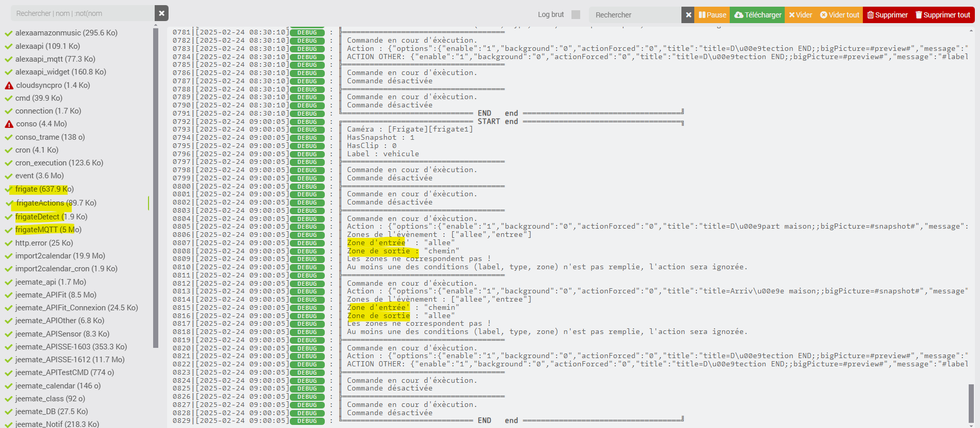Toggle the Log brut checkbox
The width and height of the screenshot is (980, 428).
tap(576, 15)
